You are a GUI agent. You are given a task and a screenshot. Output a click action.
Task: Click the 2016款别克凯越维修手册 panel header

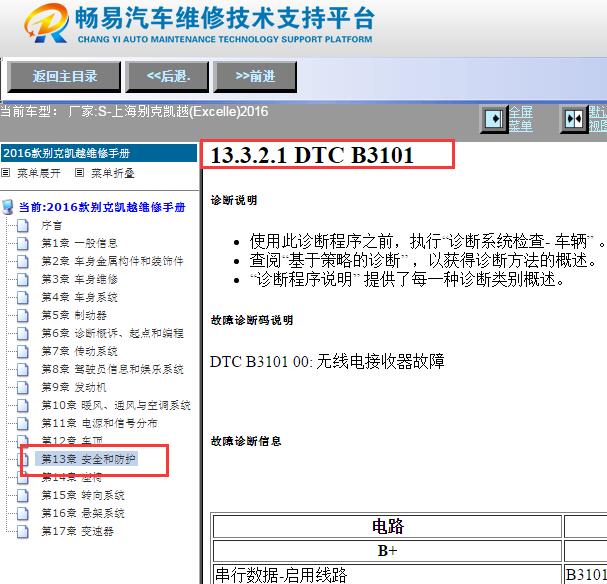(99, 153)
